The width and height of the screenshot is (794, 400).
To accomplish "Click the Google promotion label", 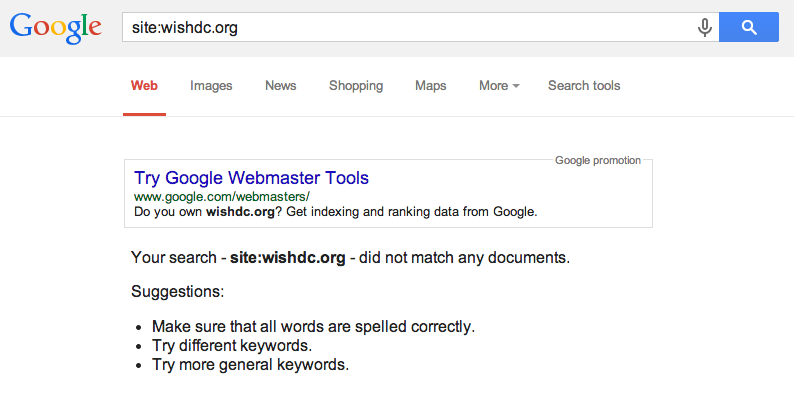I will 598,161.
